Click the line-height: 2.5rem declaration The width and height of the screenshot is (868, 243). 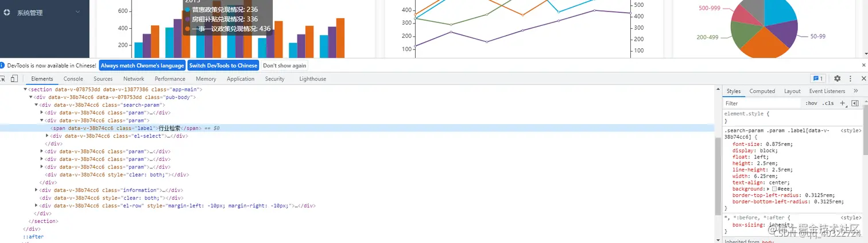point(762,170)
